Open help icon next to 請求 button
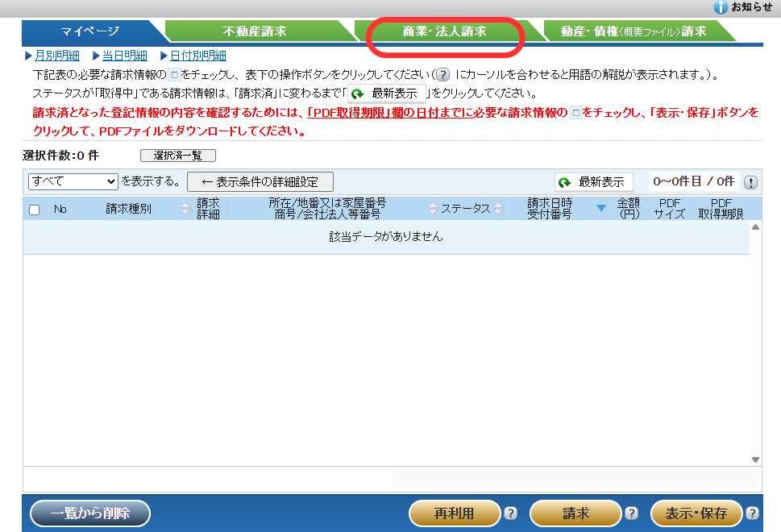The height and width of the screenshot is (532, 781). click(631, 513)
